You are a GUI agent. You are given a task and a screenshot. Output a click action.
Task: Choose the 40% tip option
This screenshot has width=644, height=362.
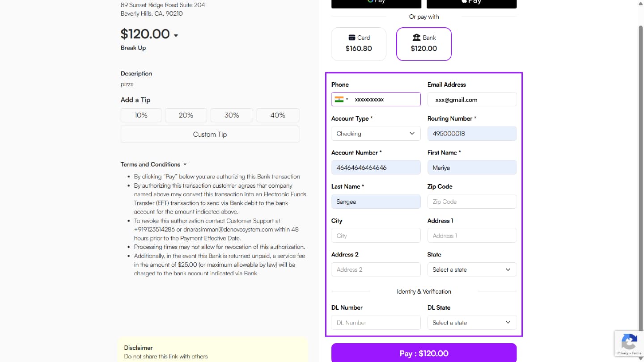pyautogui.click(x=278, y=115)
